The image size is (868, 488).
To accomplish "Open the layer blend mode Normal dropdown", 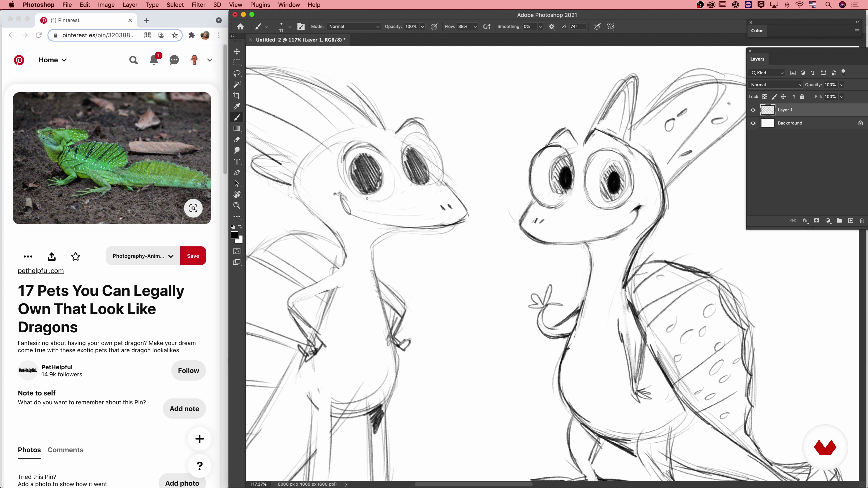I will point(776,84).
